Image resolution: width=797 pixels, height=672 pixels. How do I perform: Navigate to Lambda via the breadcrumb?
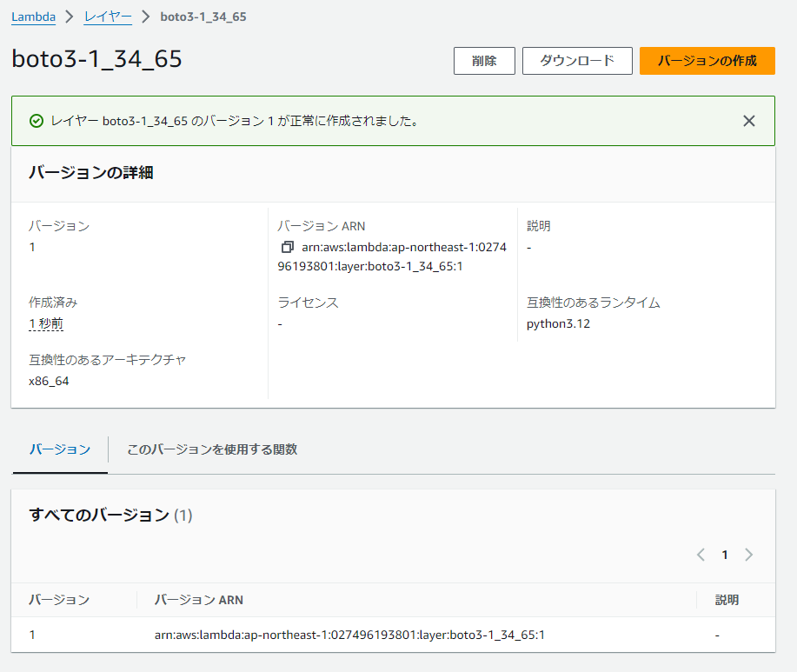click(31, 16)
